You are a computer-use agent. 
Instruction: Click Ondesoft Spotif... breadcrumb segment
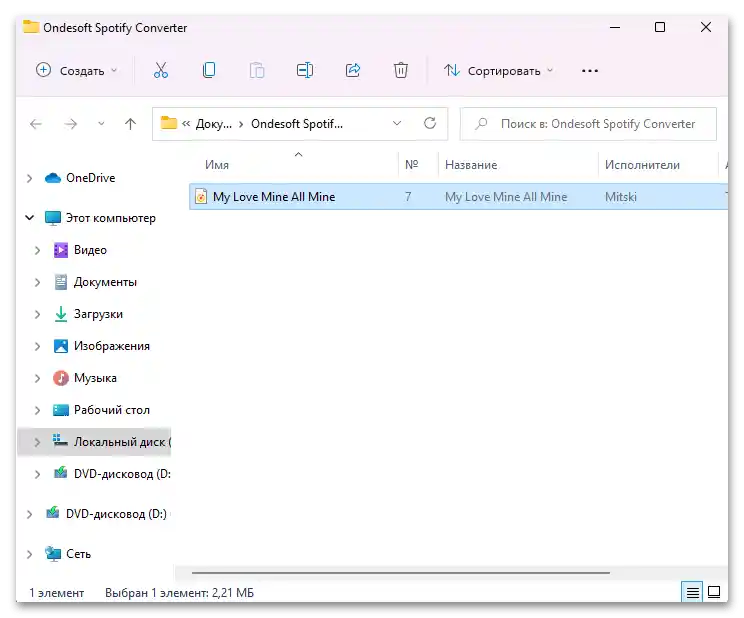click(297, 124)
